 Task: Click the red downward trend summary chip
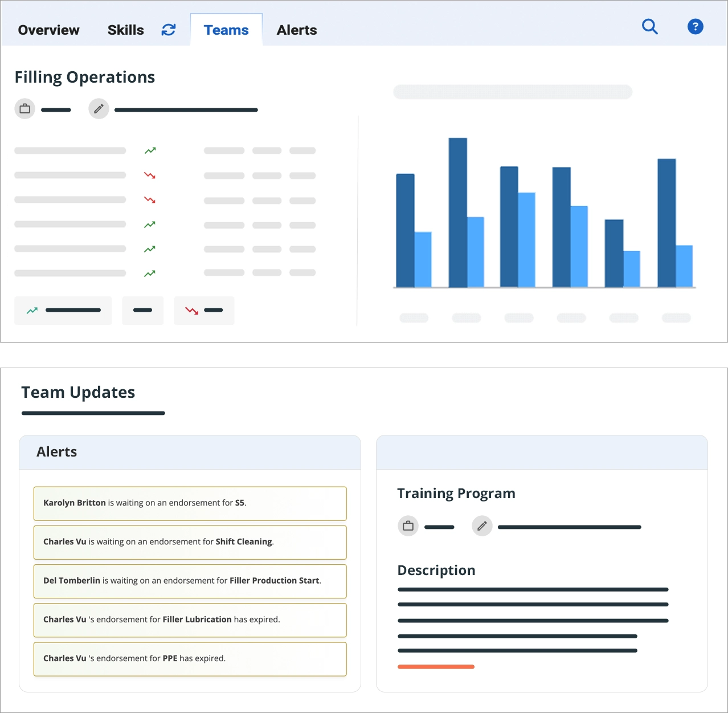[204, 311]
